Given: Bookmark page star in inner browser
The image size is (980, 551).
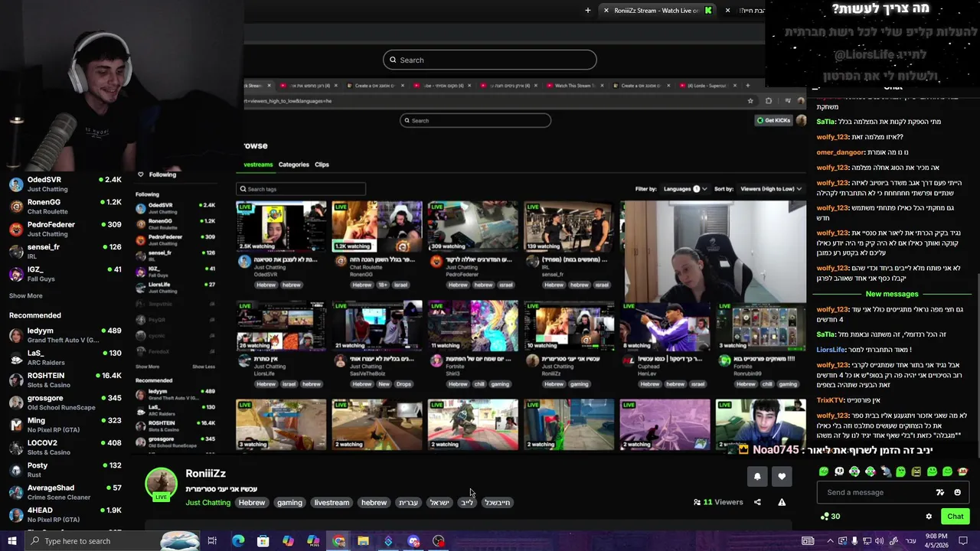Looking at the screenshot, I should coord(750,100).
